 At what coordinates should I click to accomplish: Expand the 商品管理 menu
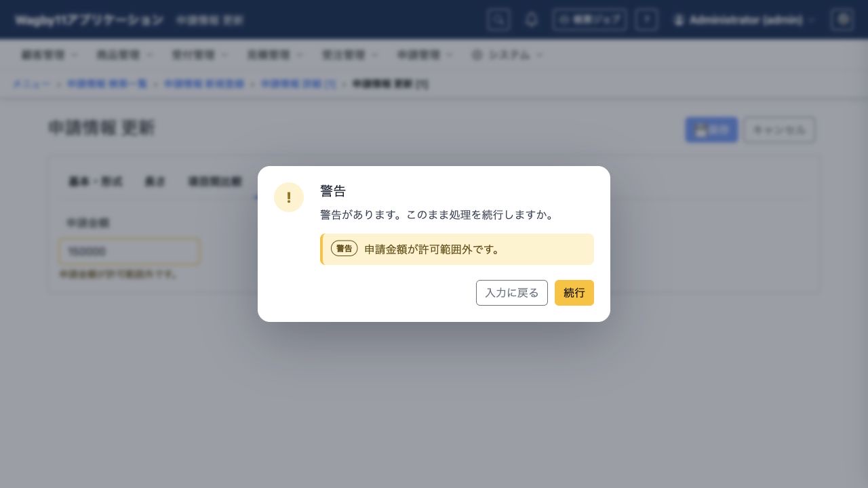tap(125, 55)
